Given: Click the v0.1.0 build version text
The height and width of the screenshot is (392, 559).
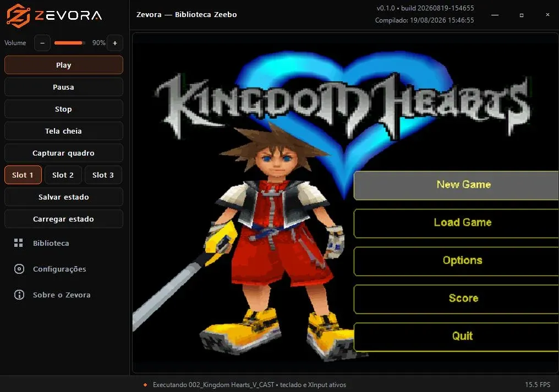Looking at the screenshot, I should pyautogui.click(x=425, y=8).
